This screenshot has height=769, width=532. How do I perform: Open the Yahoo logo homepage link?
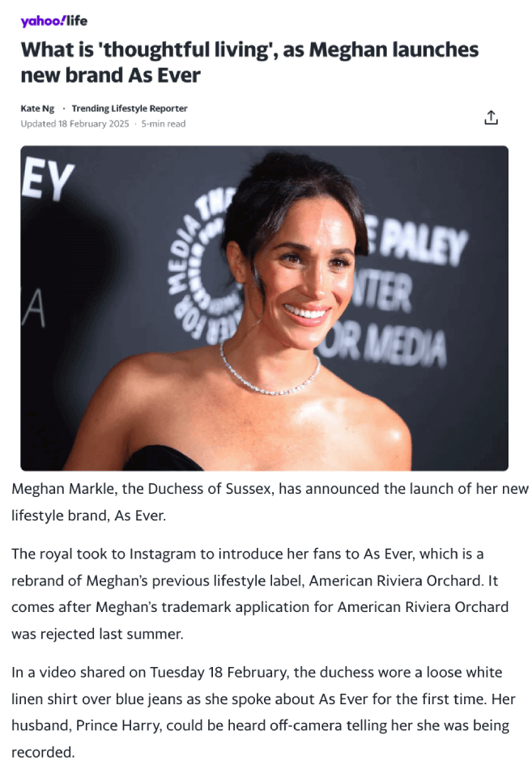click(43, 21)
